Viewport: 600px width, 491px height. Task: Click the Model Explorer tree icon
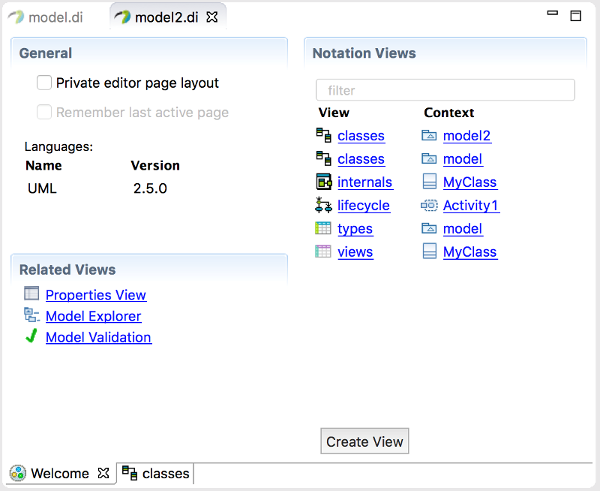(32, 315)
